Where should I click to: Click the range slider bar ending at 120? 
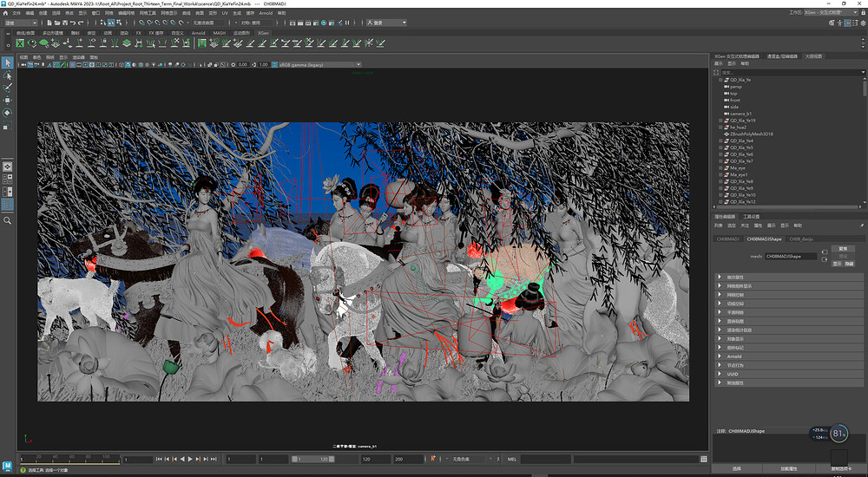pos(313,459)
